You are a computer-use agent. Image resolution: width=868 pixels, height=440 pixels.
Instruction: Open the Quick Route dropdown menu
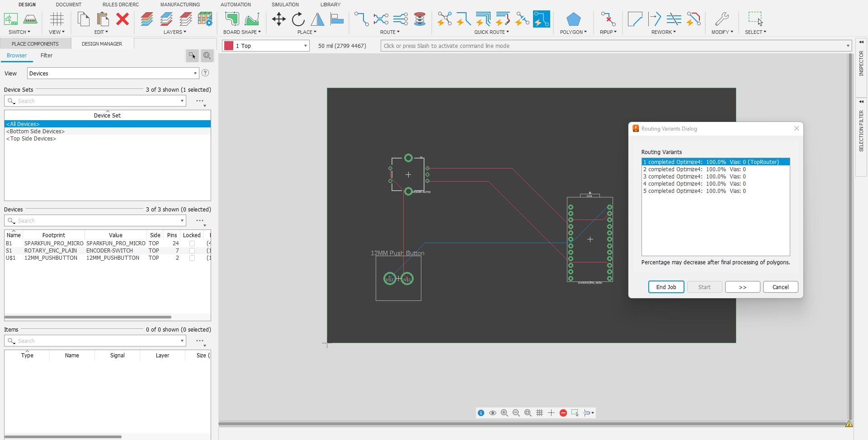(491, 32)
